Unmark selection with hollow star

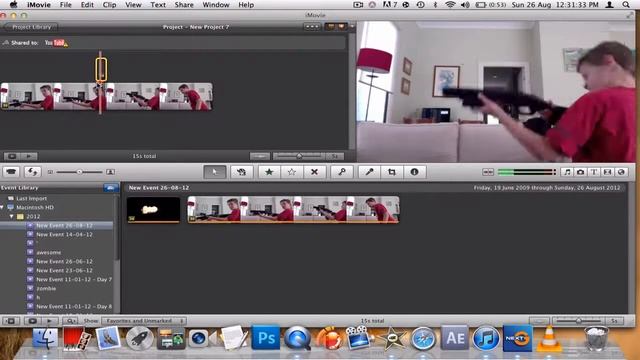point(291,172)
